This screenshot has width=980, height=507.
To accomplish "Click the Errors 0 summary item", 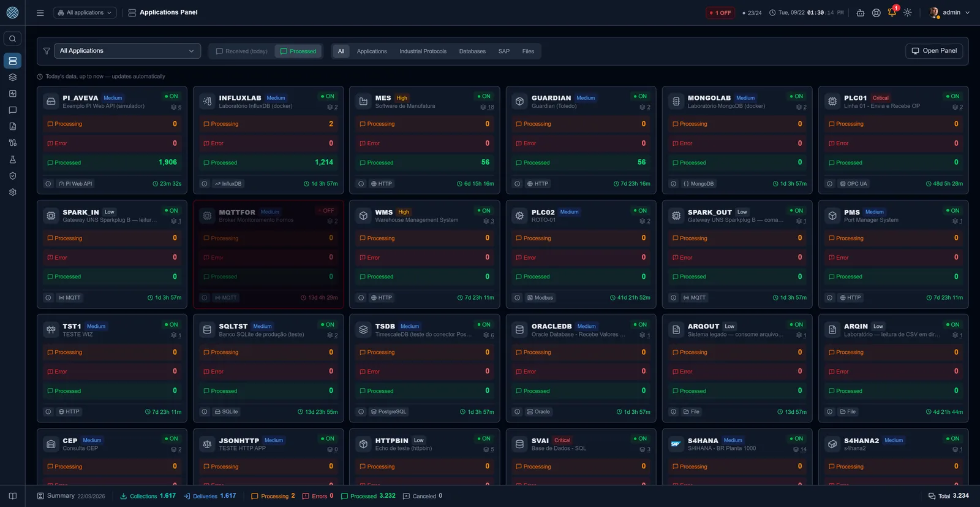I will (x=318, y=496).
